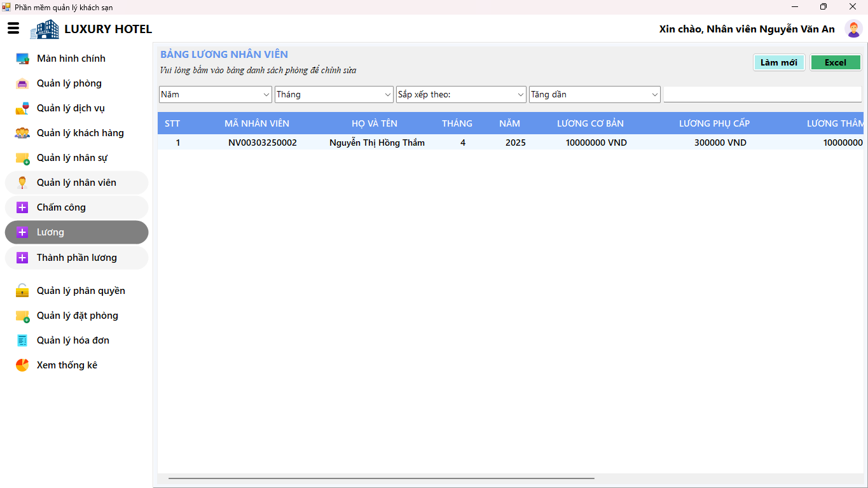868x488 pixels.
Task: Open the Tăng dần sort order dropdown
Action: (595, 94)
